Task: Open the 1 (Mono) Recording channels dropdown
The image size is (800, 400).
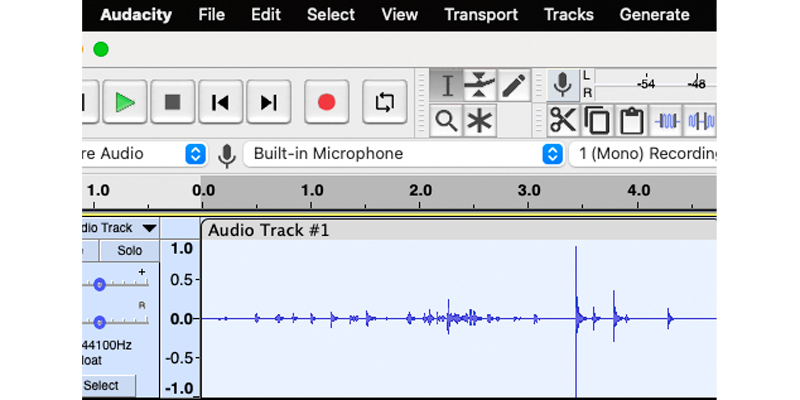Action: [x=643, y=154]
